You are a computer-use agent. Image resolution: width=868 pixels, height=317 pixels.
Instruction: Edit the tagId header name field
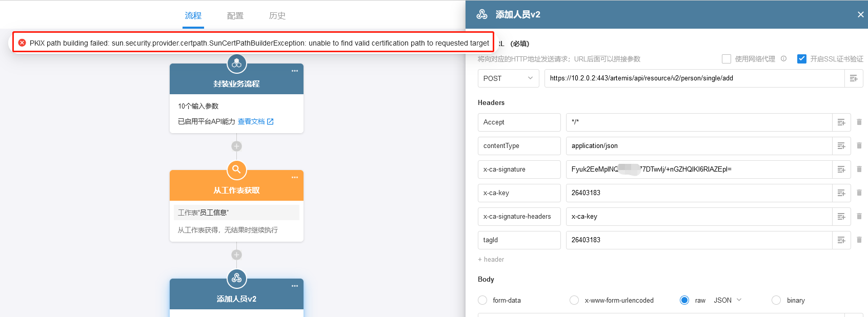(519, 240)
